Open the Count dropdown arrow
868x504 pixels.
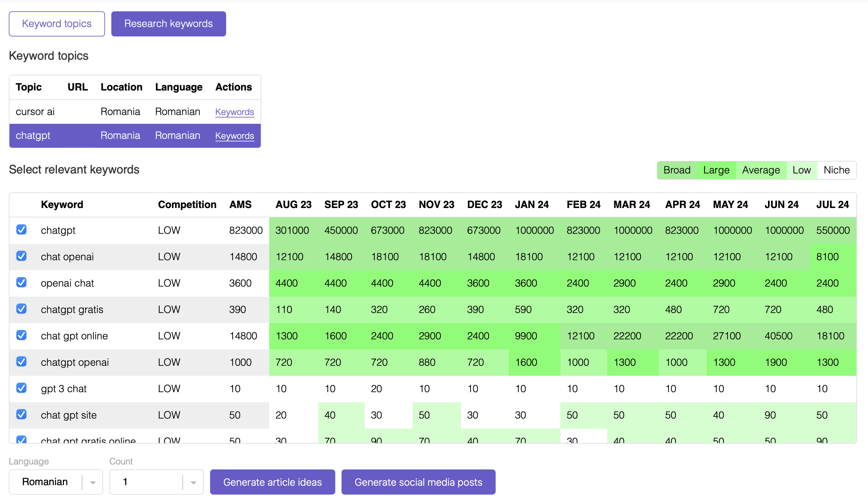pyautogui.click(x=193, y=482)
